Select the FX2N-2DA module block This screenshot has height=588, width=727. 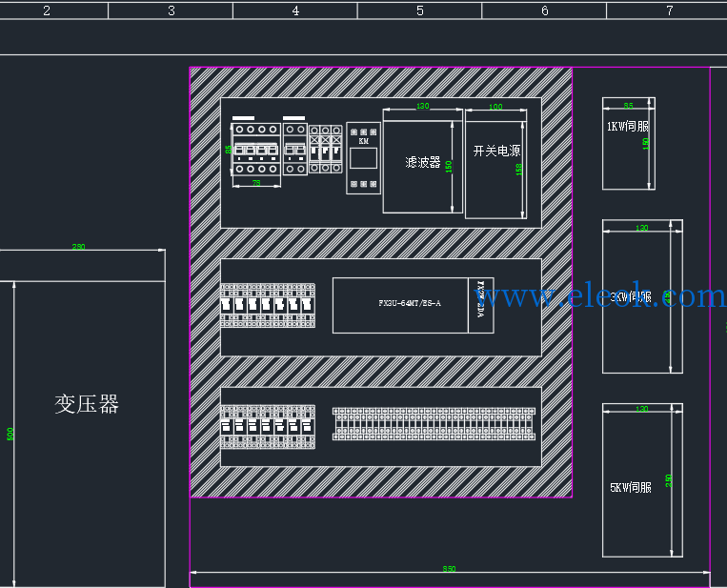(x=481, y=305)
